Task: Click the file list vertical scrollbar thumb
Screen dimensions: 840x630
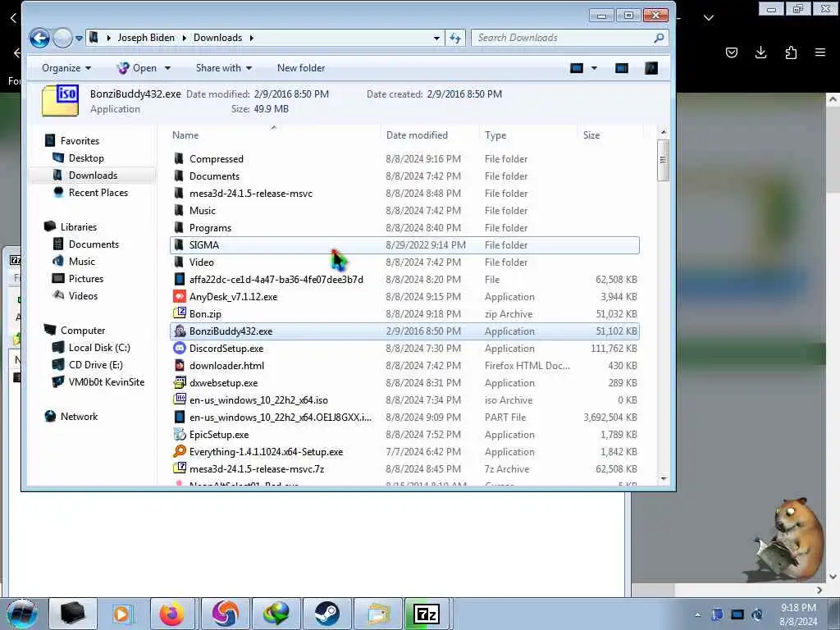Action: pyautogui.click(x=663, y=160)
